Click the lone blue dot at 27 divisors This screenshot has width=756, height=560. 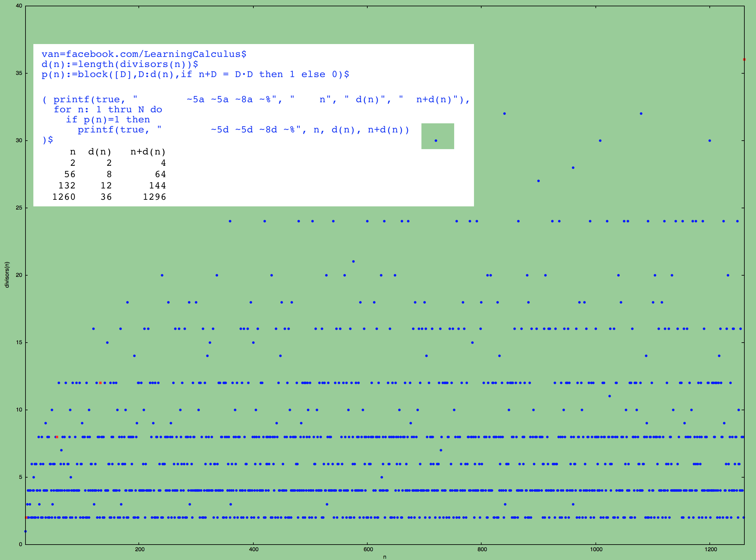pyautogui.click(x=538, y=181)
